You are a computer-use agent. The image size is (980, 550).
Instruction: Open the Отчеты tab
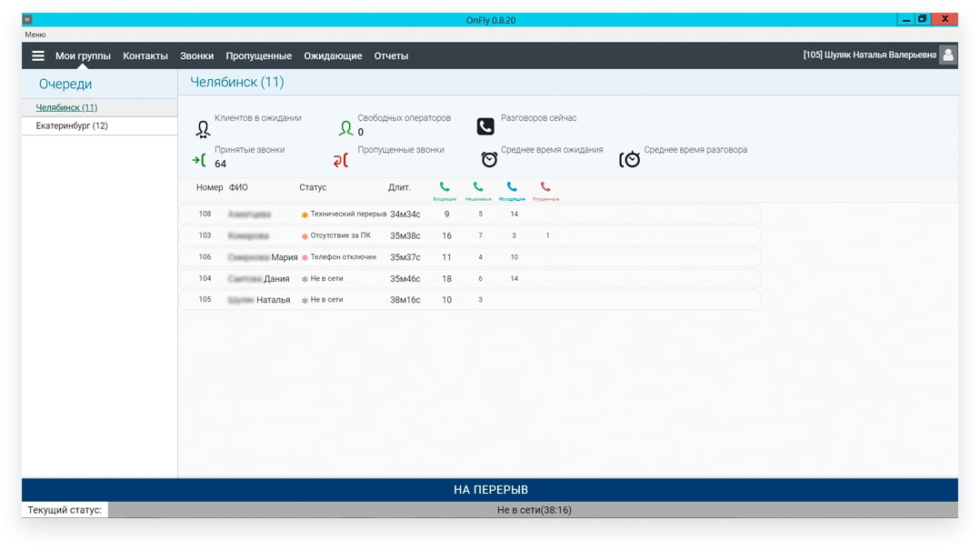coord(391,55)
